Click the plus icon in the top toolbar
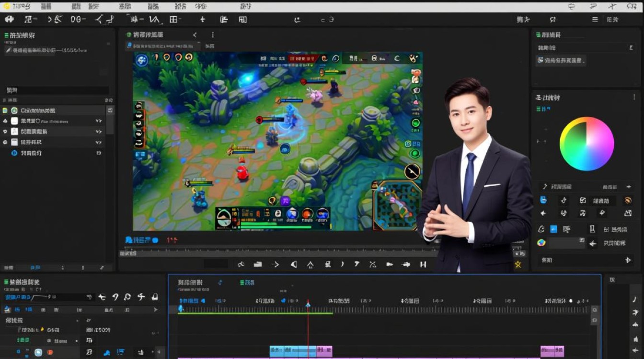The height and width of the screenshot is (359, 644). (202, 19)
